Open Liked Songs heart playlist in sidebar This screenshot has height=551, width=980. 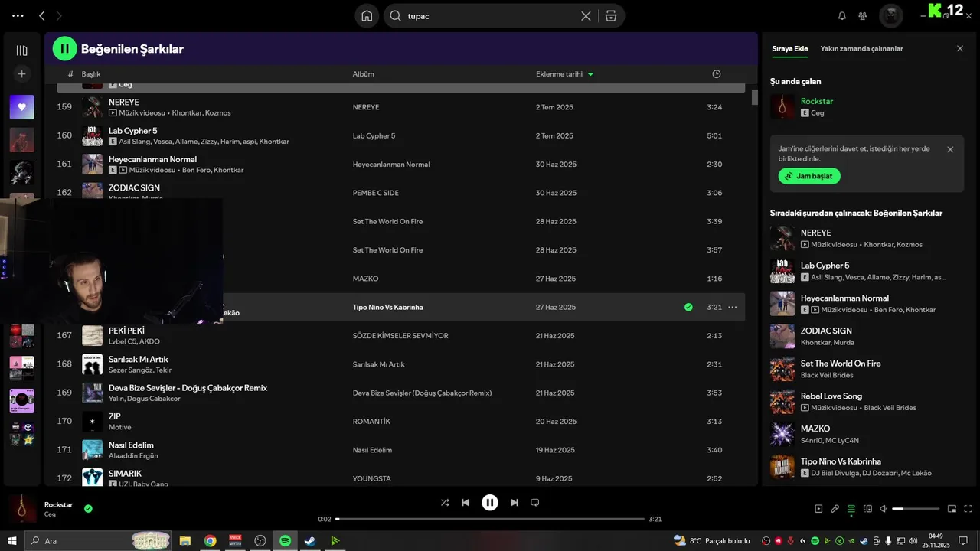pos(21,107)
